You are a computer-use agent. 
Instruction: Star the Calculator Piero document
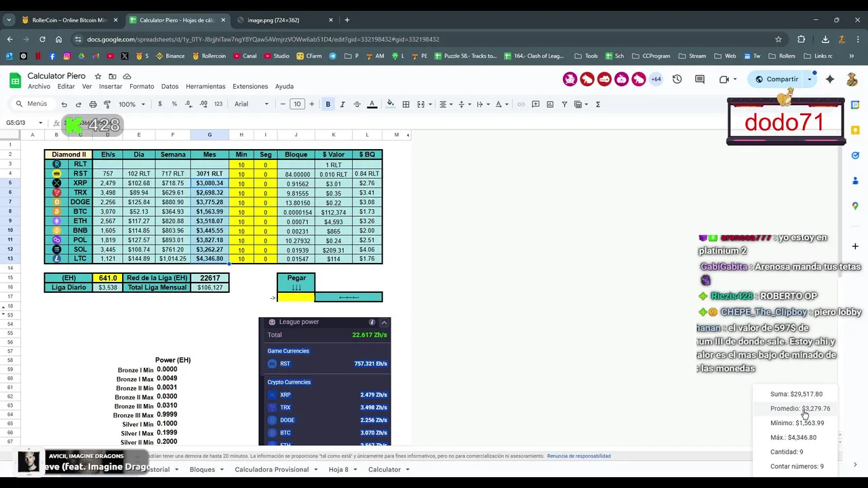(x=98, y=76)
